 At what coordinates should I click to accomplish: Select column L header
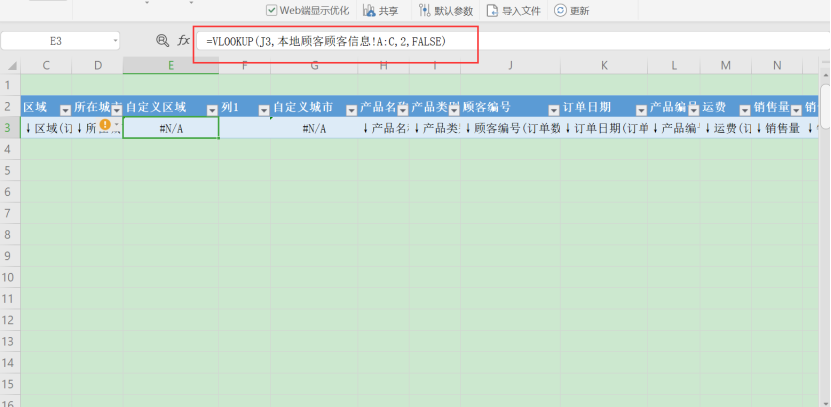[674, 65]
